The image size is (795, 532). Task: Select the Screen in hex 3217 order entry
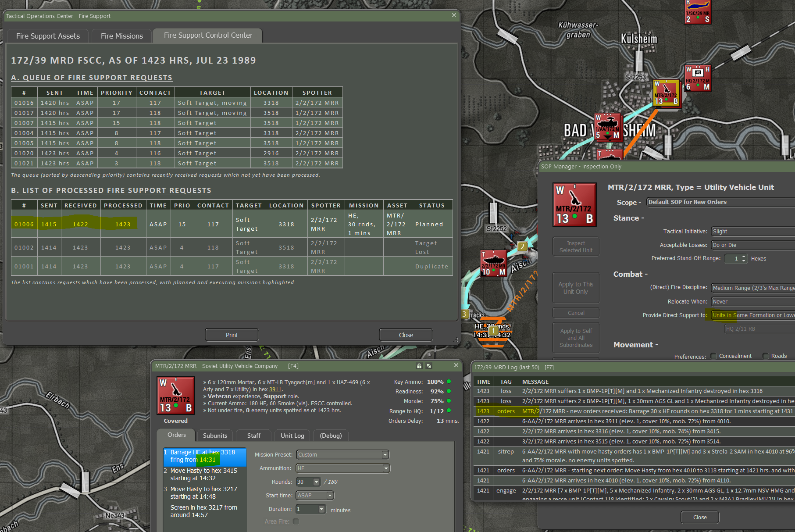(x=204, y=511)
